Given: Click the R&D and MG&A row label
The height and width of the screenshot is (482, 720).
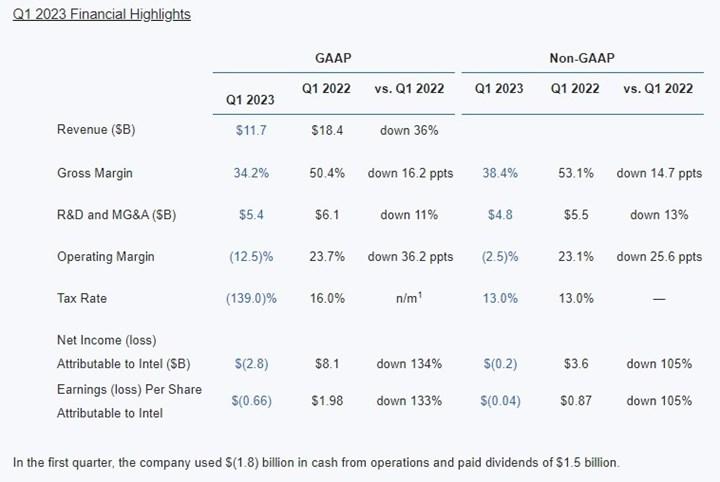Looking at the screenshot, I should (x=118, y=215).
